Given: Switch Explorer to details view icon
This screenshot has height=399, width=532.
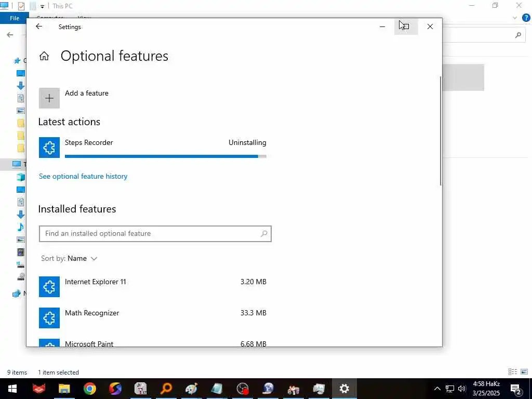Looking at the screenshot, I should 513,372.
